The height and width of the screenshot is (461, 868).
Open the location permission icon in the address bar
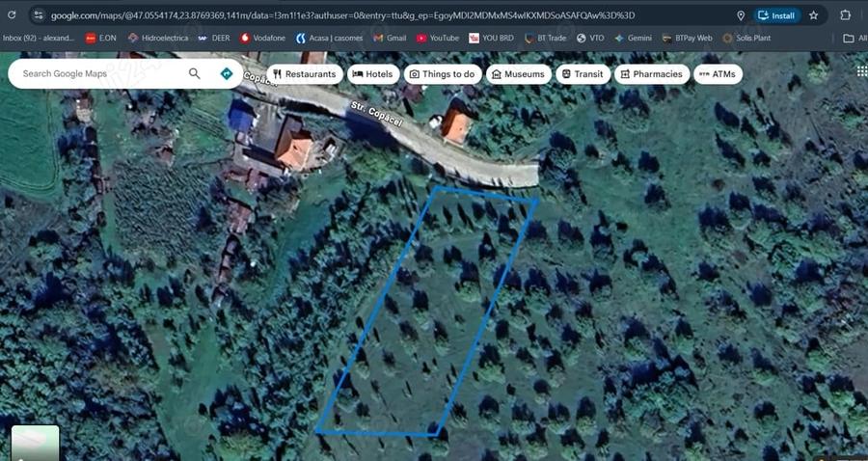pyautogui.click(x=741, y=15)
